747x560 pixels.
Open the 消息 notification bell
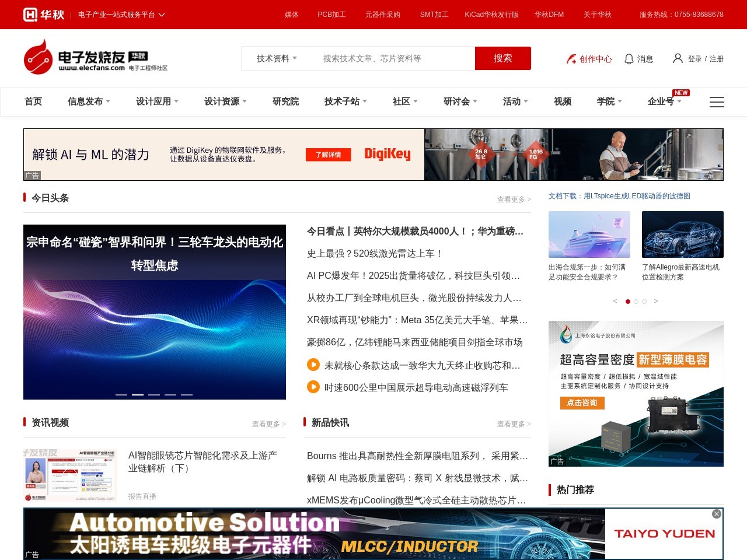(629, 58)
